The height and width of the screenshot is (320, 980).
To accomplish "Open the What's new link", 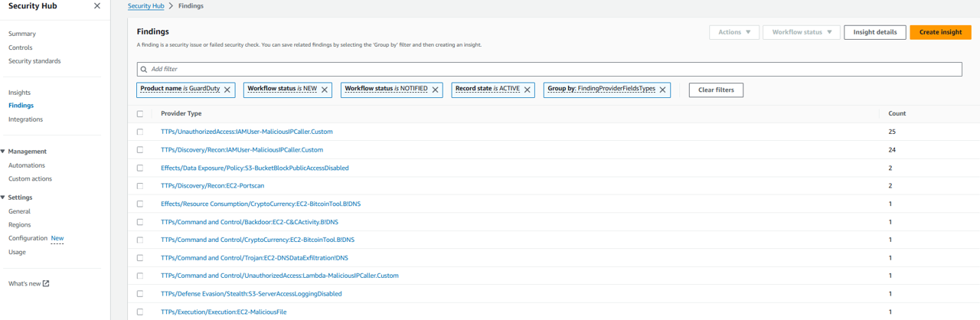I will 24,284.
